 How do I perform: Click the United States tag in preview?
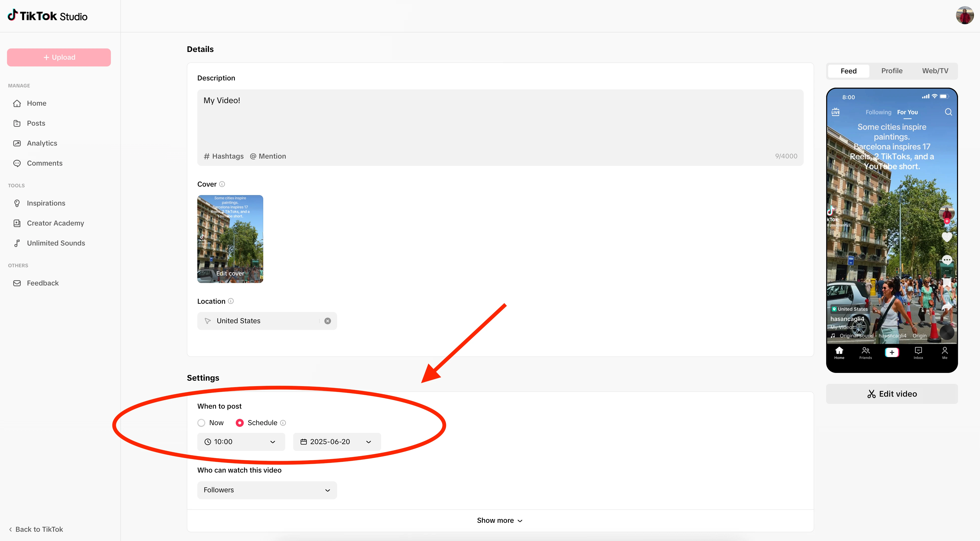click(850, 309)
